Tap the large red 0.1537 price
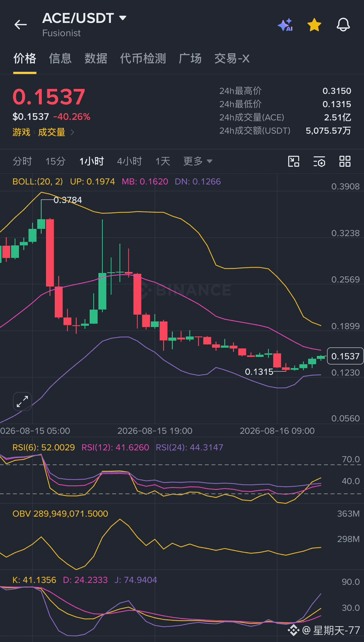This screenshot has width=364, height=642. [49, 97]
